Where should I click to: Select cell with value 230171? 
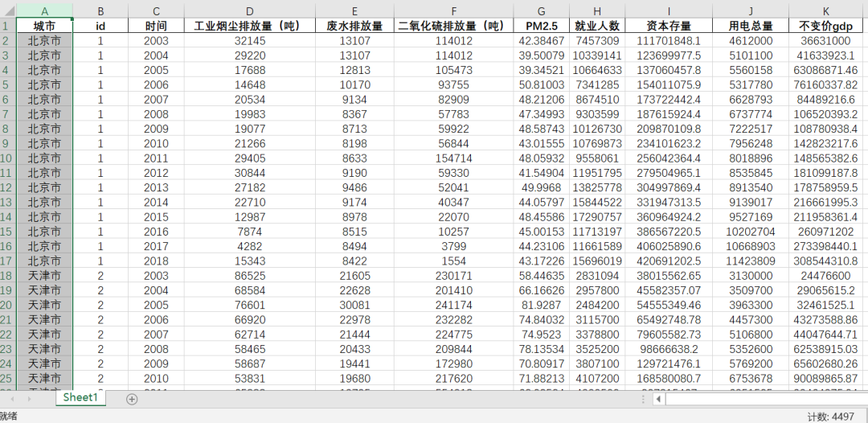(454, 275)
